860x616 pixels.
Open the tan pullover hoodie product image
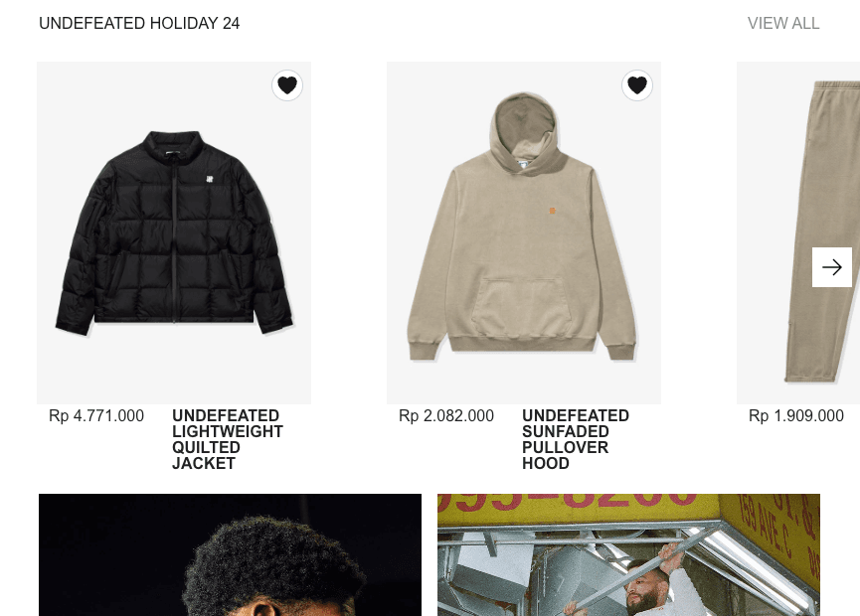524,232
